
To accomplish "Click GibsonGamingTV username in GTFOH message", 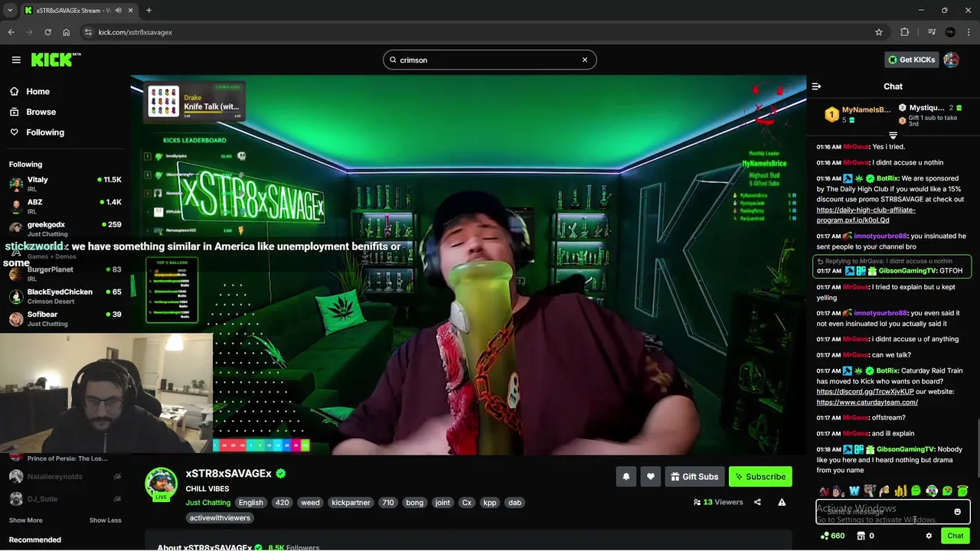I will click(x=909, y=271).
